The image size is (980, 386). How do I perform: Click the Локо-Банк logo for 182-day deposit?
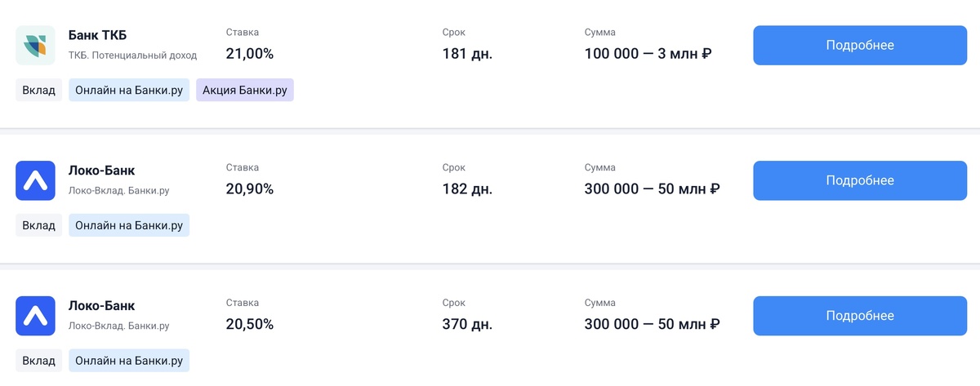[x=35, y=180]
